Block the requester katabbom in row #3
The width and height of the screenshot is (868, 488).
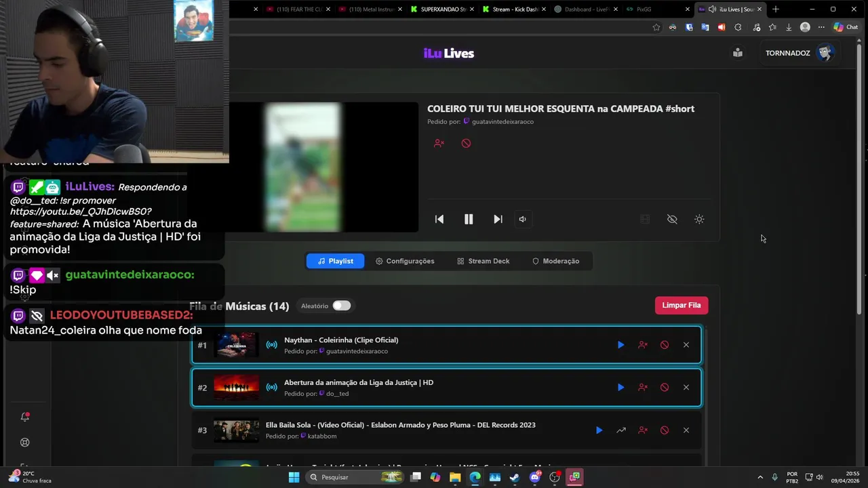(643, 430)
